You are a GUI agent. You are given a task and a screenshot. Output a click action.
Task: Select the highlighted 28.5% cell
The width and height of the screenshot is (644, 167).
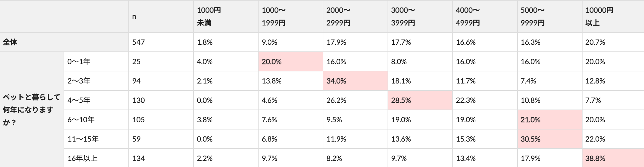(401, 100)
